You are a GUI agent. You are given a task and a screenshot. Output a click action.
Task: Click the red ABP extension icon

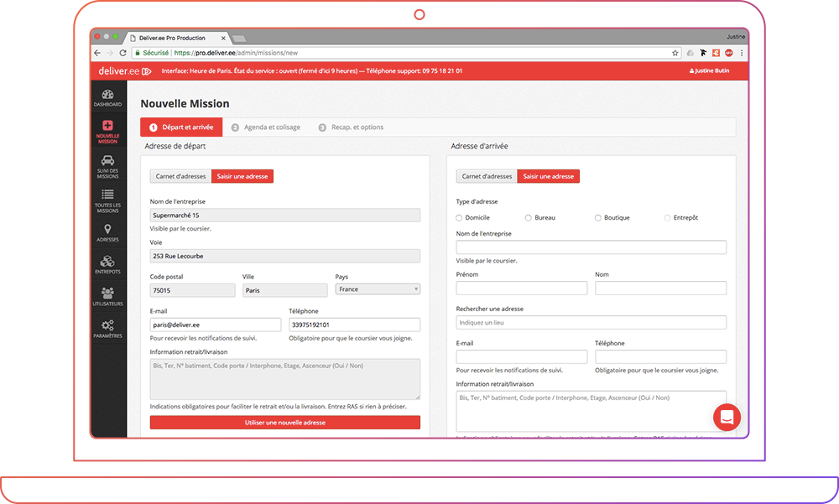coord(729,53)
